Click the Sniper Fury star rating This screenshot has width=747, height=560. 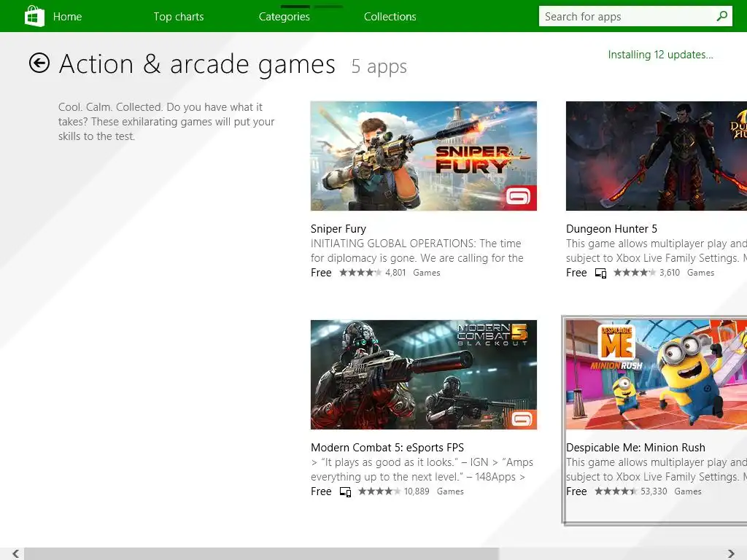click(x=360, y=273)
